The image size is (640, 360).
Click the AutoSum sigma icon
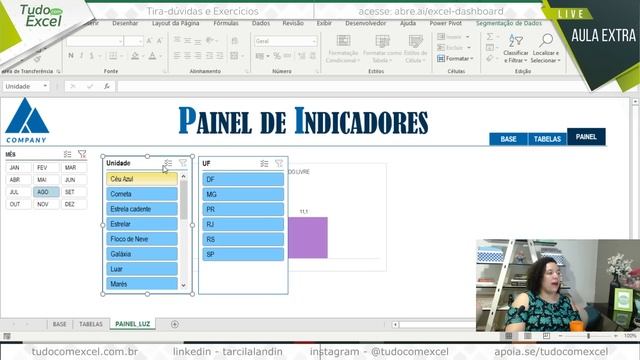click(x=490, y=37)
